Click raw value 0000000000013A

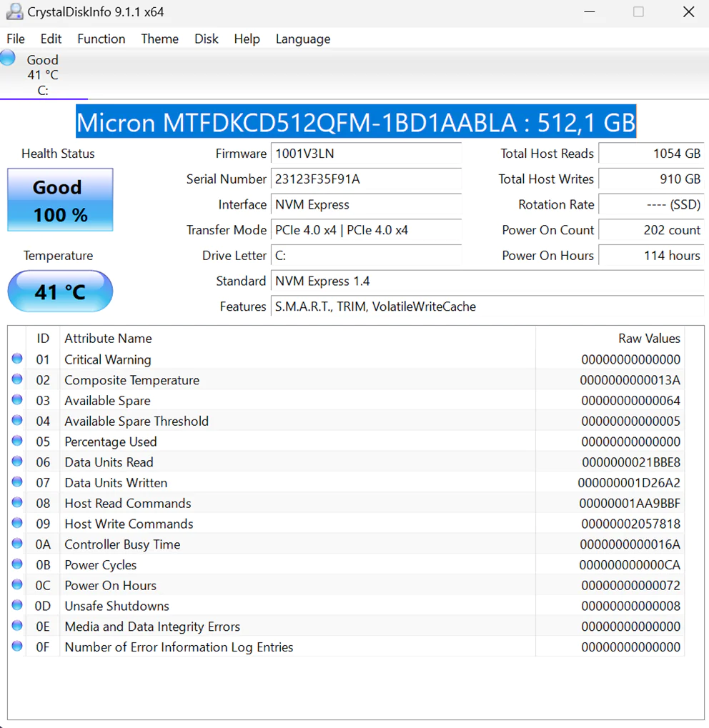pyautogui.click(x=630, y=380)
